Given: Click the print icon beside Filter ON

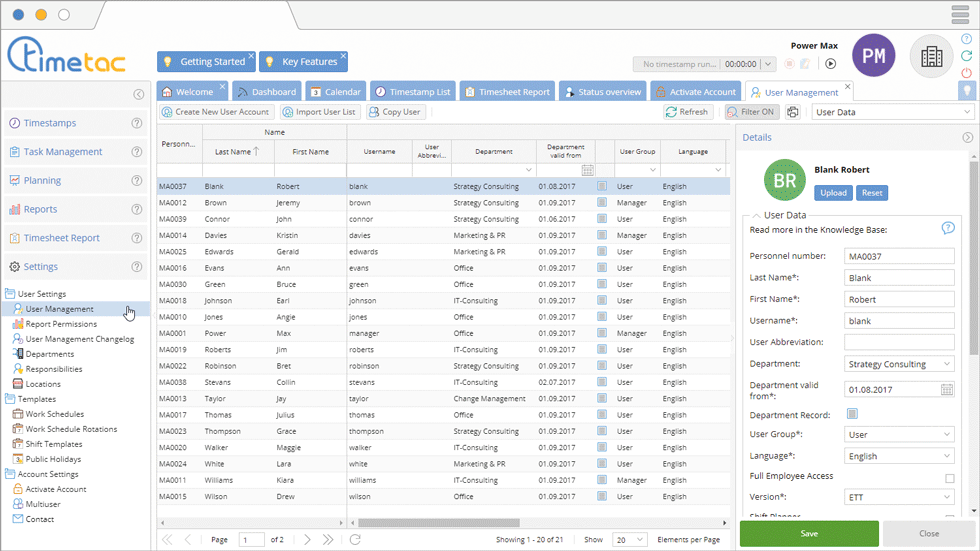Looking at the screenshot, I should (x=793, y=112).
